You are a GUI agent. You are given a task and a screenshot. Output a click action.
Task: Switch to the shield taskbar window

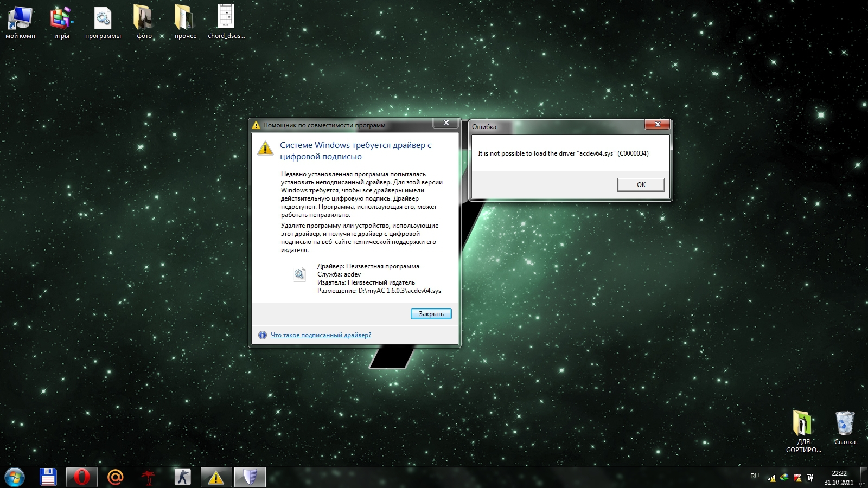pyautogui.click(x=250, y=477)
